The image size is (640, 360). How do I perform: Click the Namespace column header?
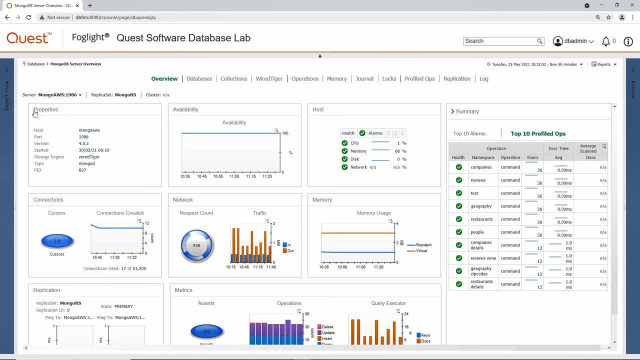click(x=483, y=158)
